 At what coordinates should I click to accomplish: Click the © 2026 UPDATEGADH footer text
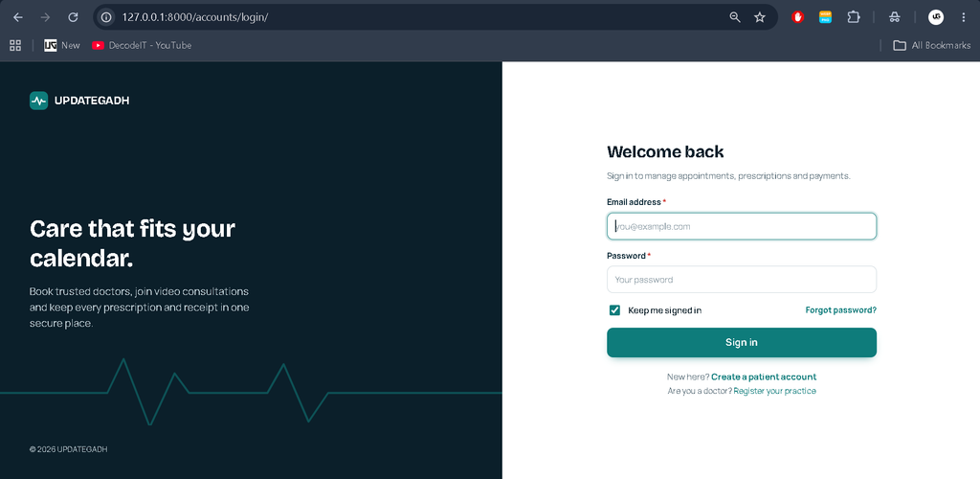coord(68,449)
